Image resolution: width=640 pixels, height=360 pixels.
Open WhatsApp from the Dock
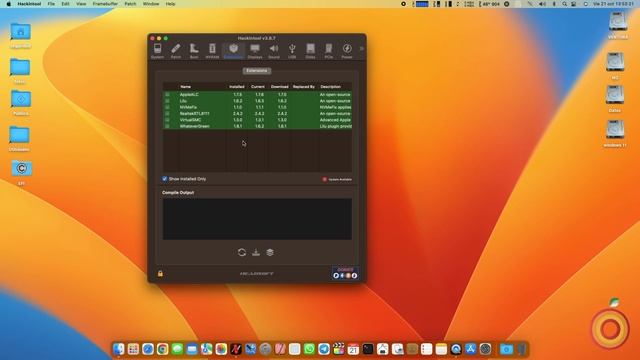point(309,349)
